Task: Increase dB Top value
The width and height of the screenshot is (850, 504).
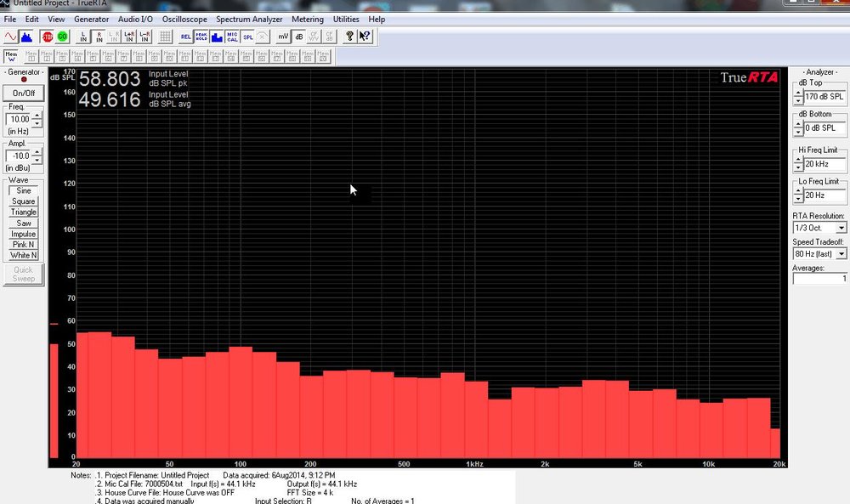Action: tap(798, 93)
